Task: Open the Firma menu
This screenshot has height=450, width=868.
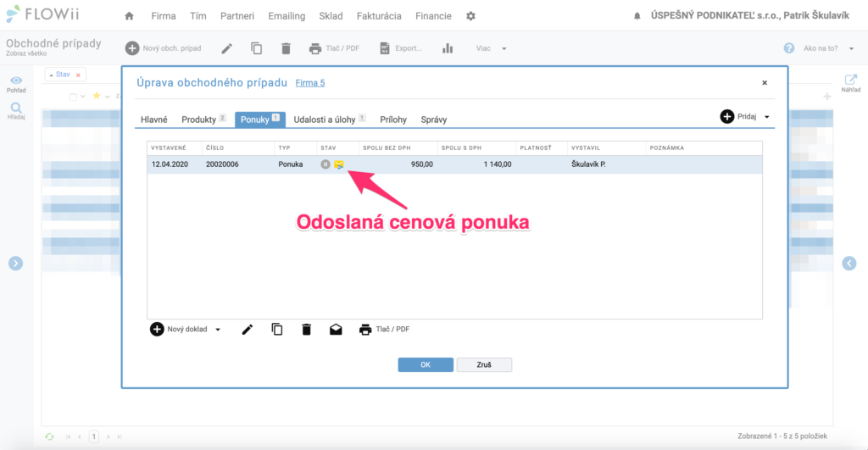Action: [164, 16]
